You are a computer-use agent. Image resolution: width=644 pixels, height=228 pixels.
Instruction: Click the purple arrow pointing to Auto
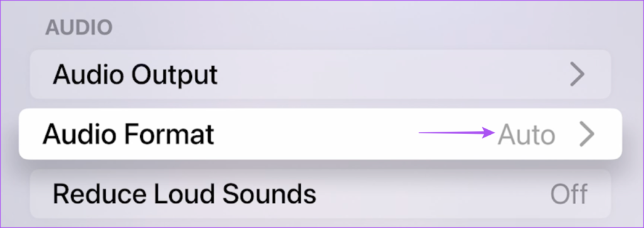(457, 132)
